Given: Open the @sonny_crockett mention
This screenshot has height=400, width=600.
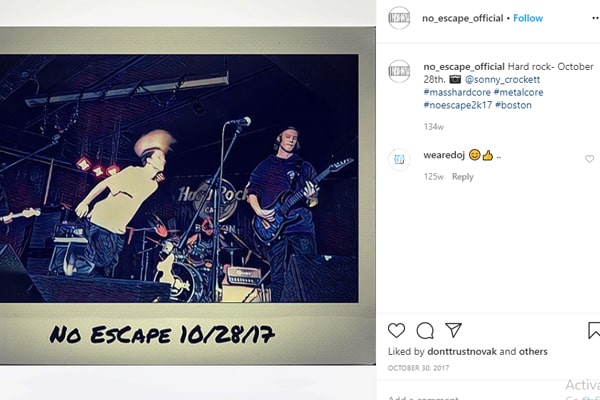Looking at the screenshot, I should [x=502, y=80].
